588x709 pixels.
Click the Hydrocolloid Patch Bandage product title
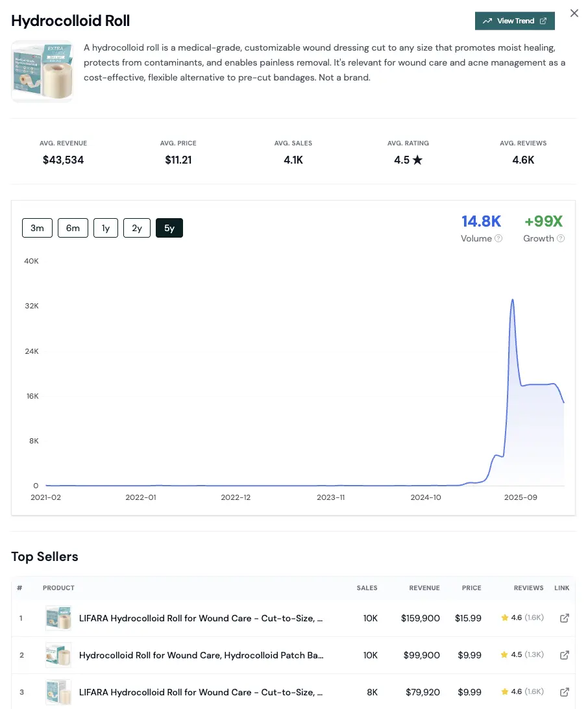click(x=201, y=655)
